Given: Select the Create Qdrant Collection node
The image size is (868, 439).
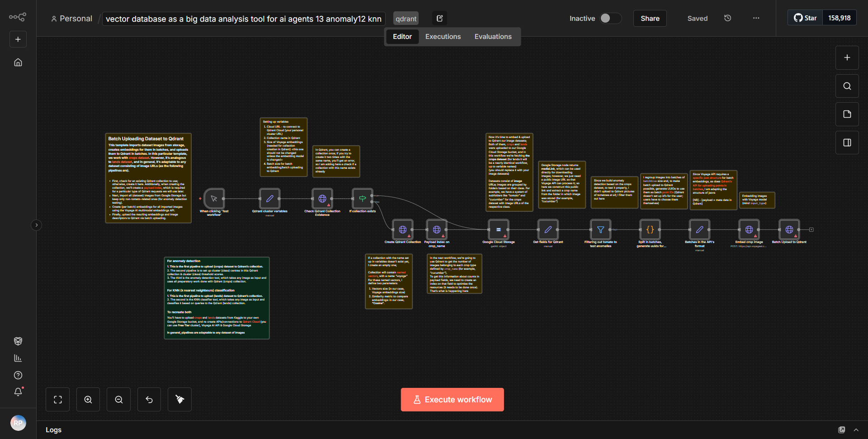Looking at the screenshot, I should [403, 229].
